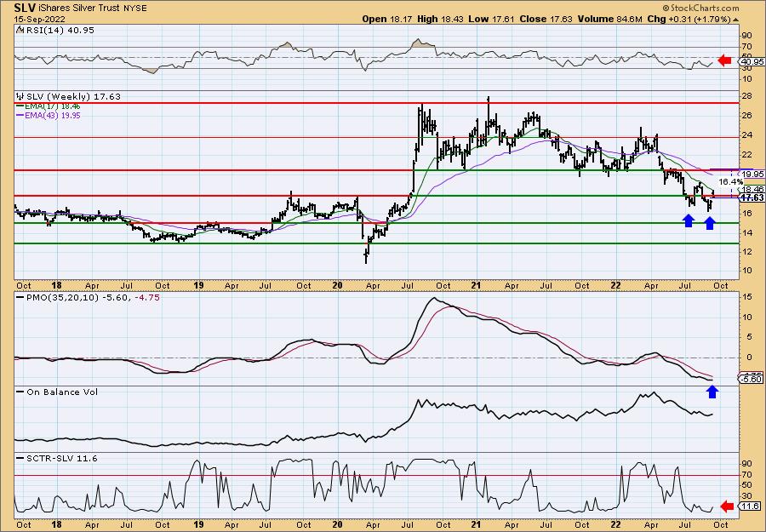
Task: Click the 17.63 last price tag
Action: pos(752,197)
